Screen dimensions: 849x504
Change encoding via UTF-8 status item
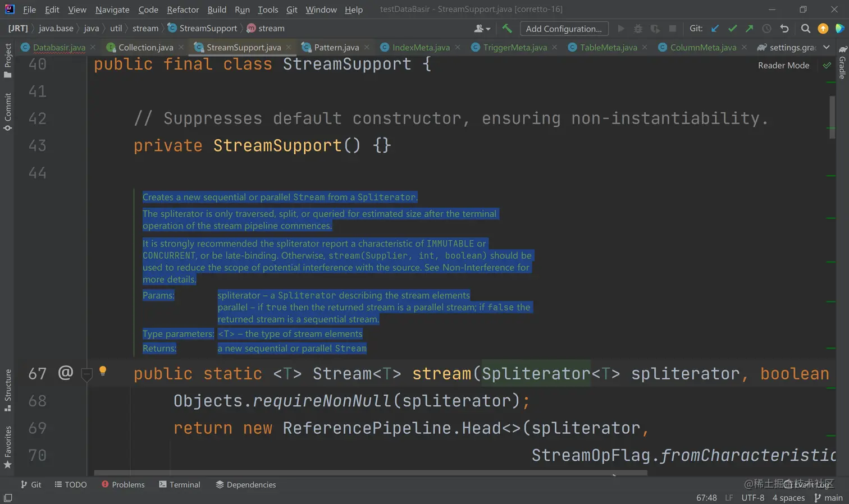tap(752, 498)
